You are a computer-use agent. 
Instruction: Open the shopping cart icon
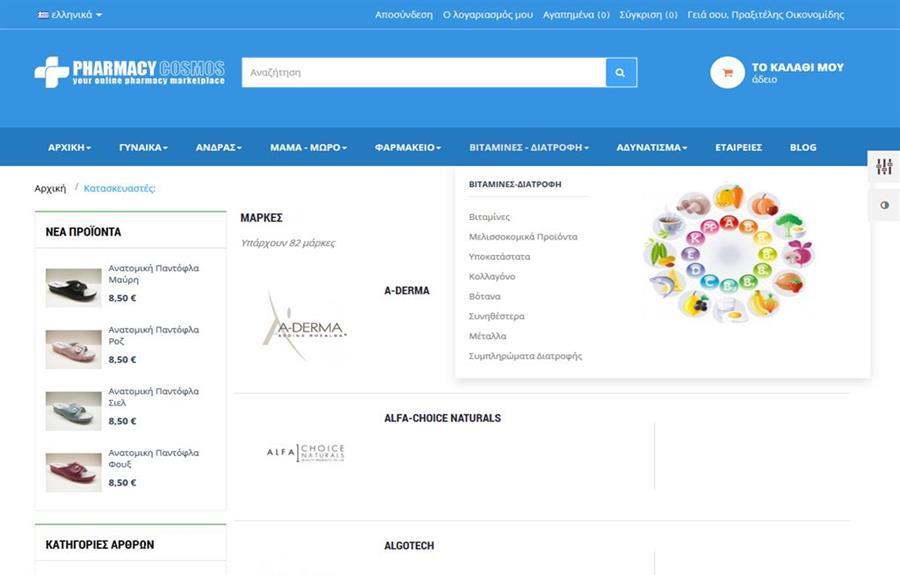pos(727,73)
